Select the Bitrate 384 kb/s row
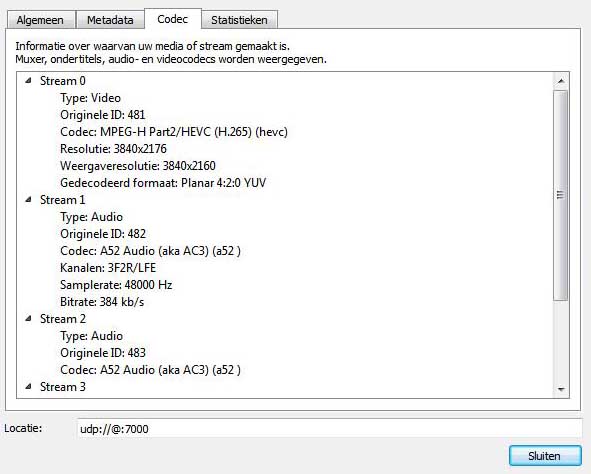Viewport: 591px width, 474px height. pyautogui.click(x=102, y=302)
